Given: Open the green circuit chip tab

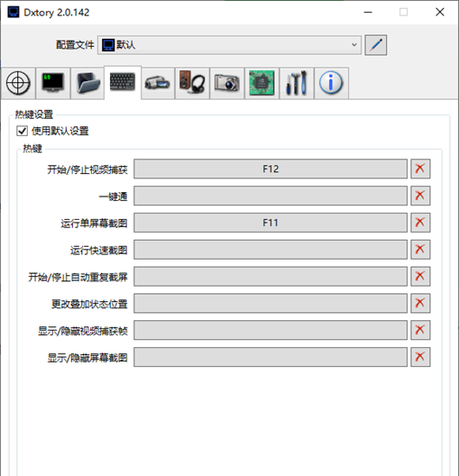Looking at the screenshot, I should pos(262,83).
